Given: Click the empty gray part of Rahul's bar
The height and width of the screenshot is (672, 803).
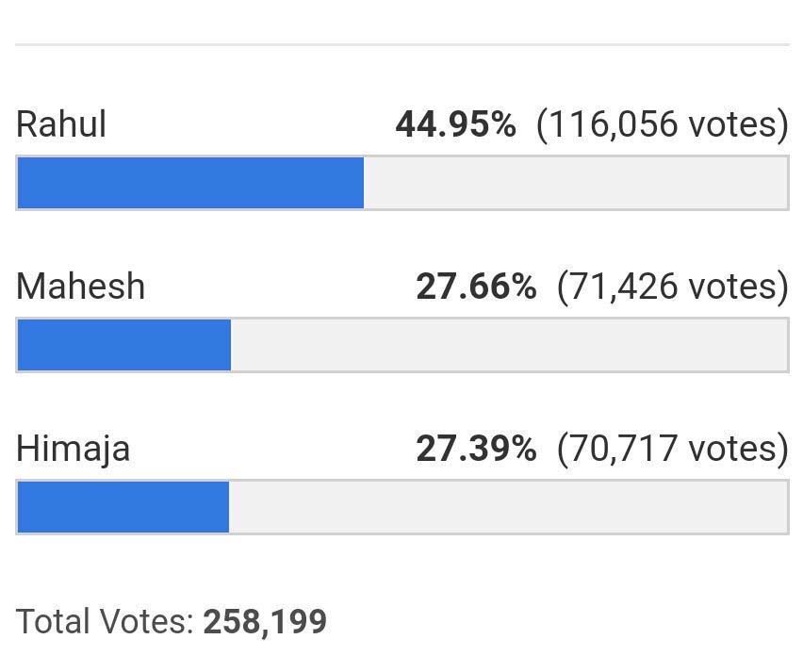Looking at the screenshot, I should (x=576, y=183).
